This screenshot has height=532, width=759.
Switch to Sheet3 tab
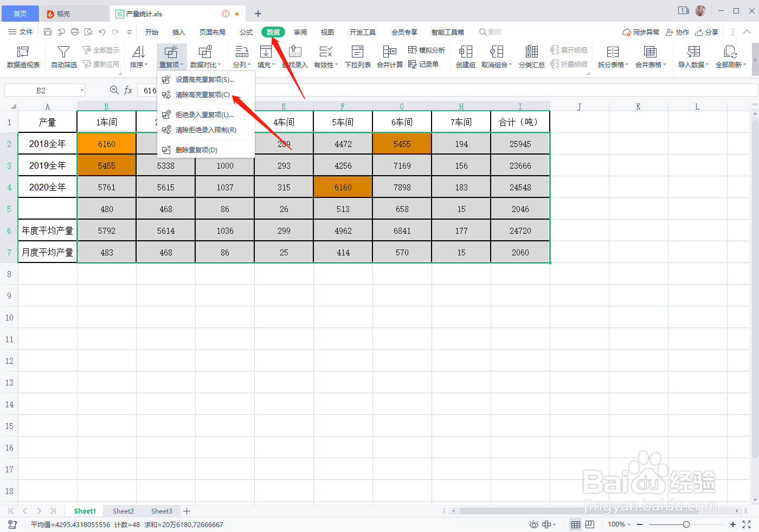click(x=162, y=511)
